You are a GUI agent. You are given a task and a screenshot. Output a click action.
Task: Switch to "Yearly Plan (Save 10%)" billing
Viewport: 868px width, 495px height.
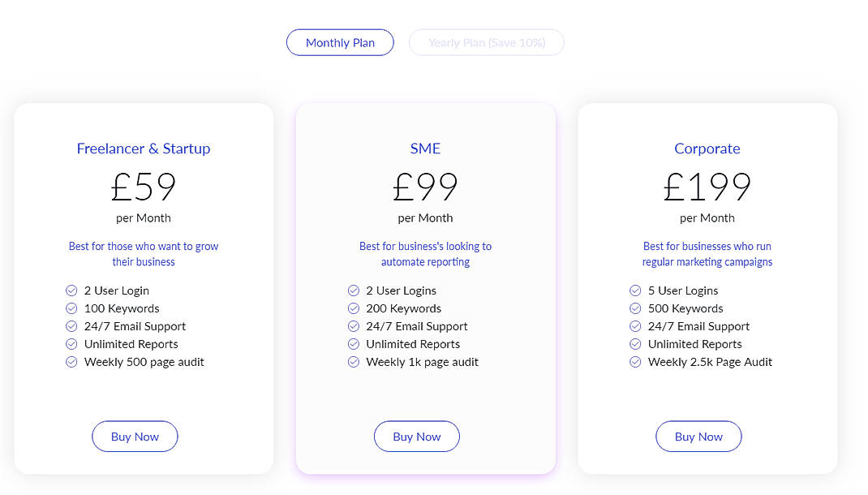point(486,42)
